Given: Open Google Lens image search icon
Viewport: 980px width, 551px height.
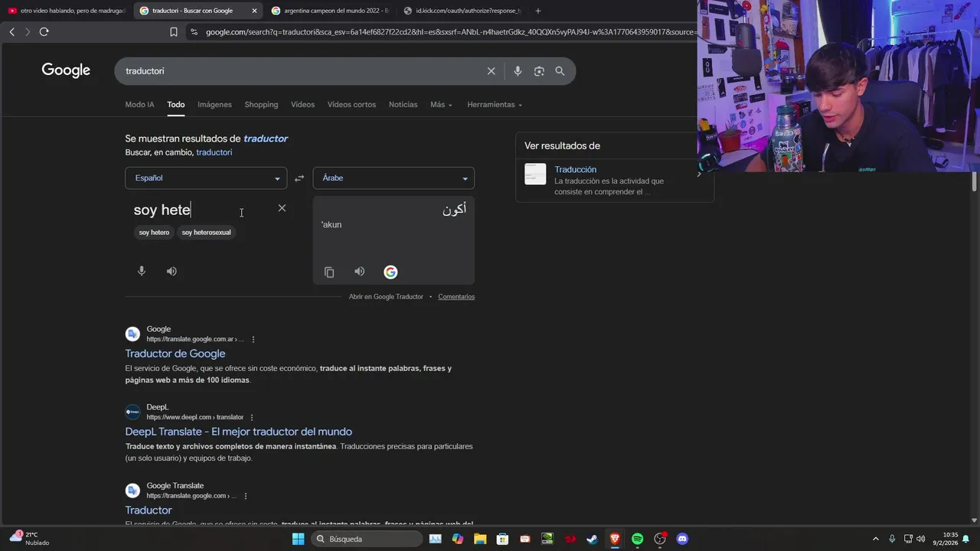Looking at the screenshot, I should pyautogui.click(x=539, y=71).
